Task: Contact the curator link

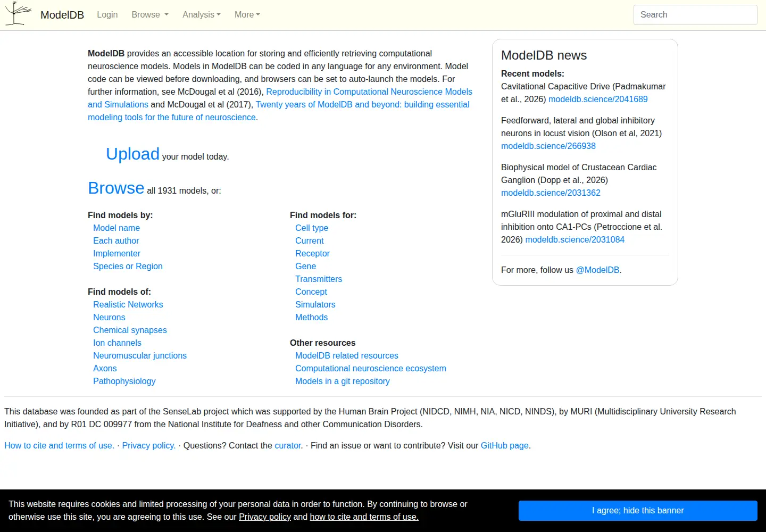Action: [288, 445]
